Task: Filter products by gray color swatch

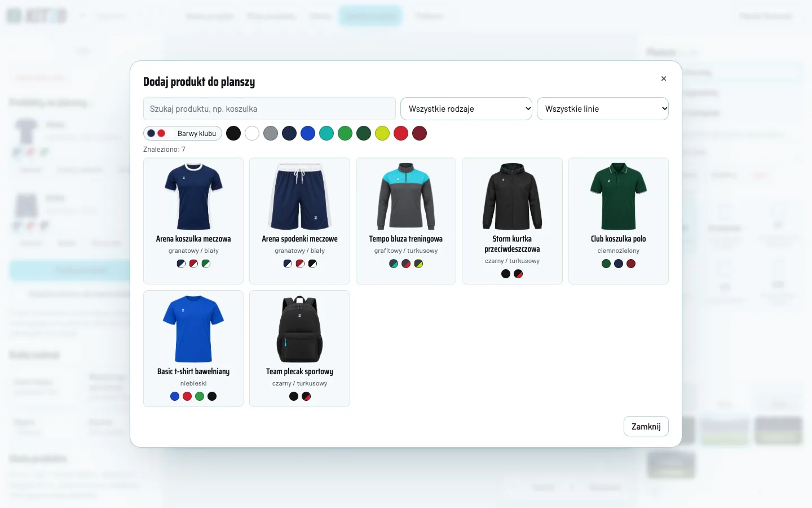Action: click(271, 133)
